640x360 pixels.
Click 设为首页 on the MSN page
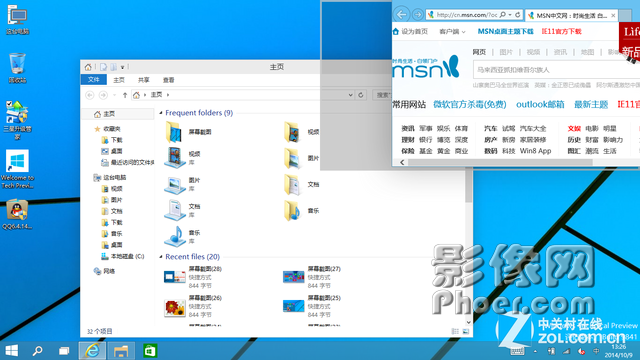tap(411, 31)
